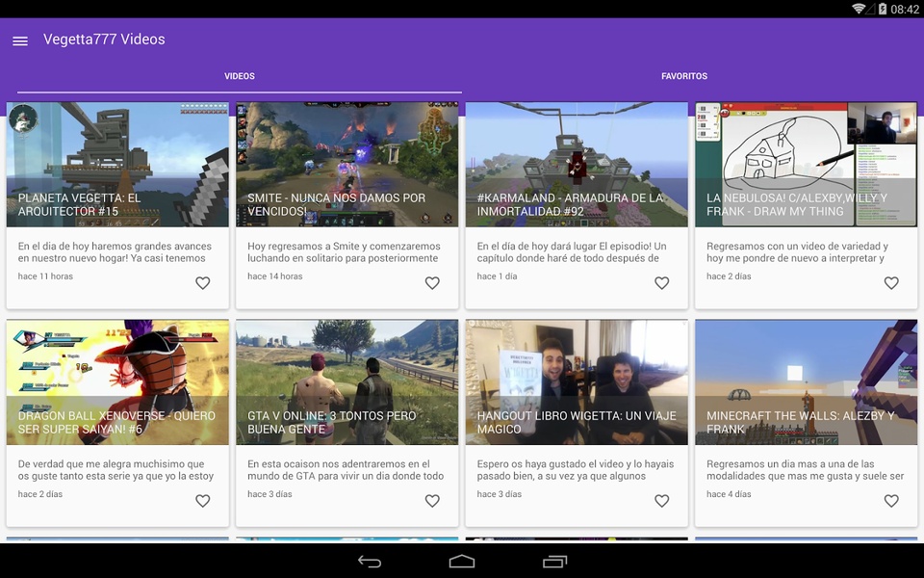Favorite the Minecraft The Walls video
Image resolution: width=924 pixels, height=578 pixels.
pyautogui.click(x=891, y=501)
